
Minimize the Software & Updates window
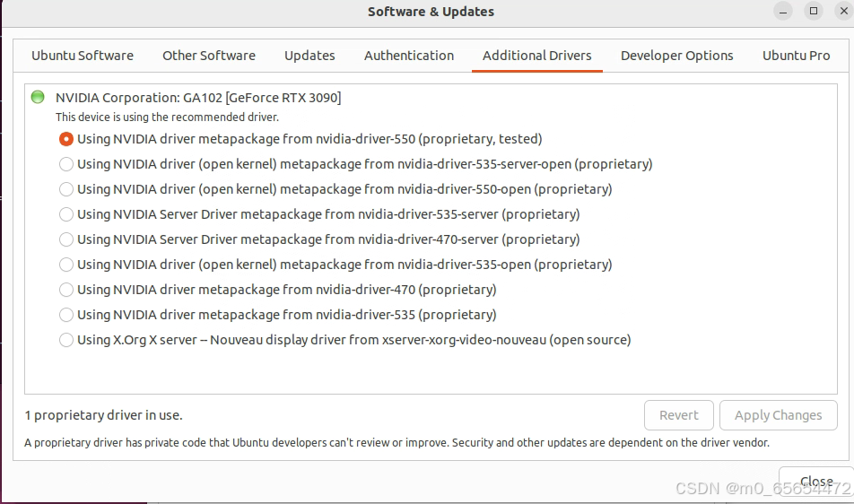(x=782, y=12)
